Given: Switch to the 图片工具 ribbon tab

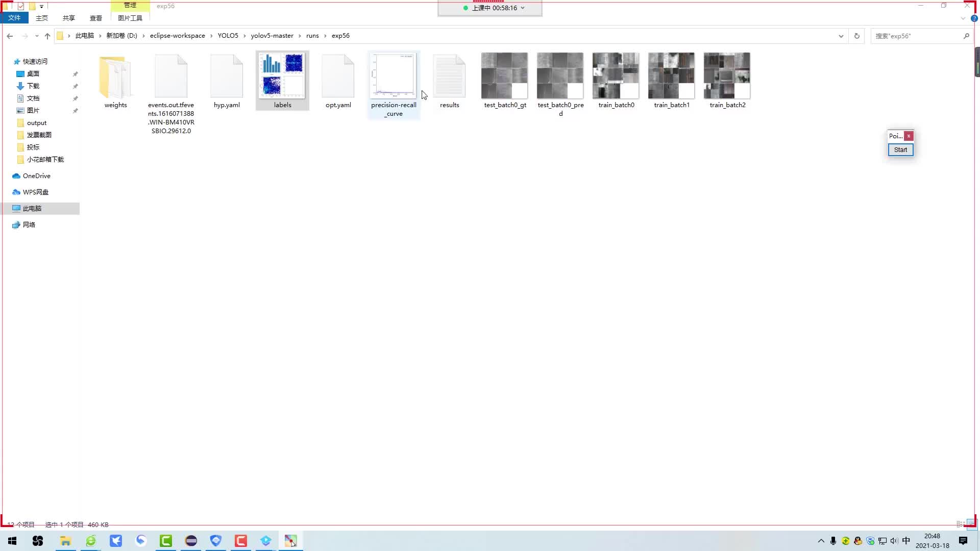Looking at the screenshot, I should (130, 18).
